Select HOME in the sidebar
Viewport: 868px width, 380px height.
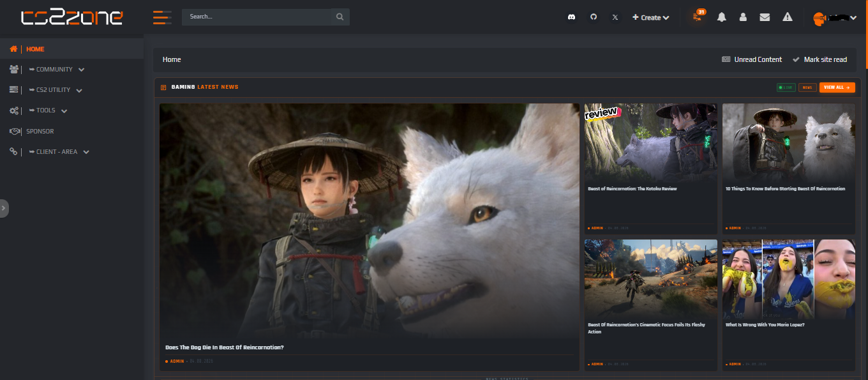[35, 49]
